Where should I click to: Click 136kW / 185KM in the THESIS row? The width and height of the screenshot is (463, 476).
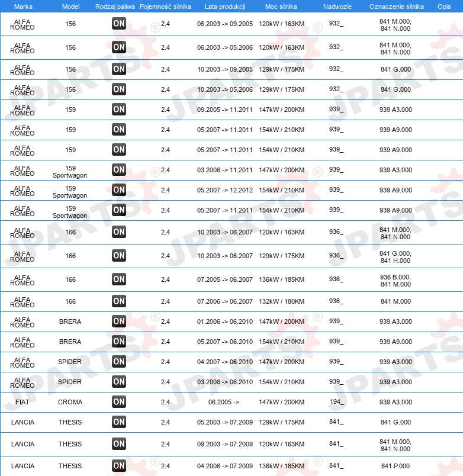tap(281, 466)
